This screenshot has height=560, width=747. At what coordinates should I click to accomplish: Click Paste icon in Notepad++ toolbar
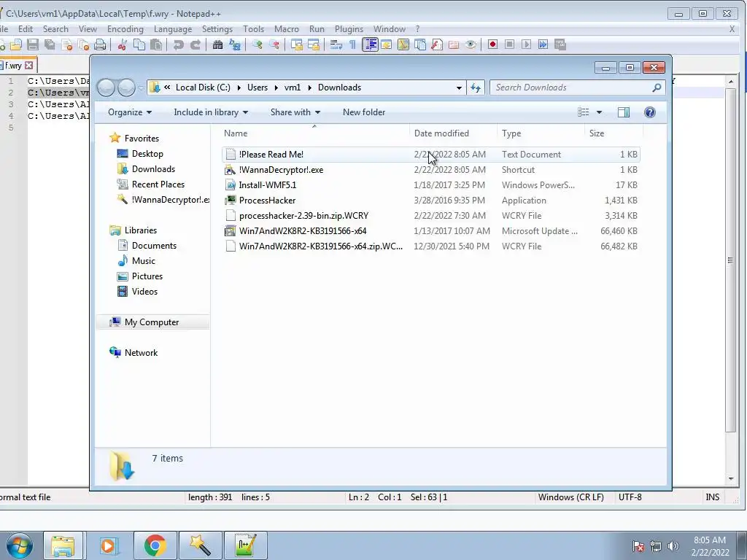coord(156,44)
